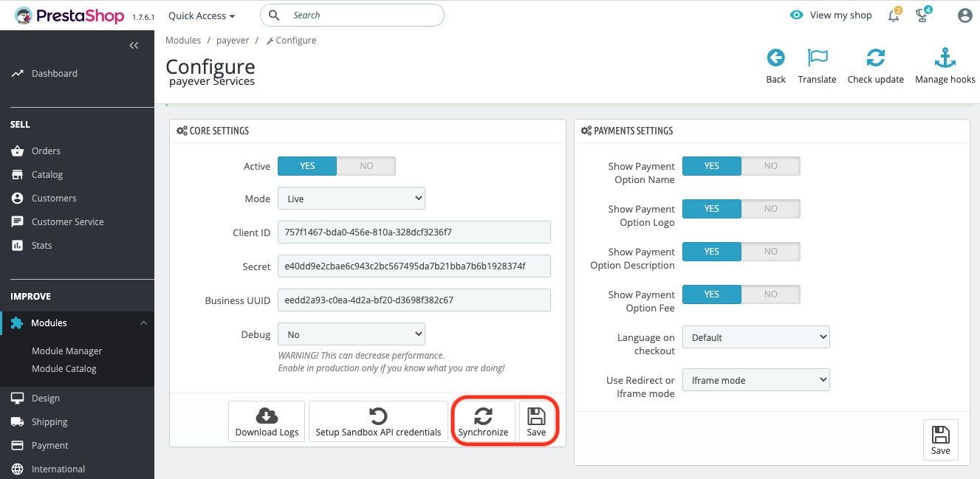Click the Catalog store icon
Image resolution: width=980 pixels, height=479 pixels.
point(17,175)
